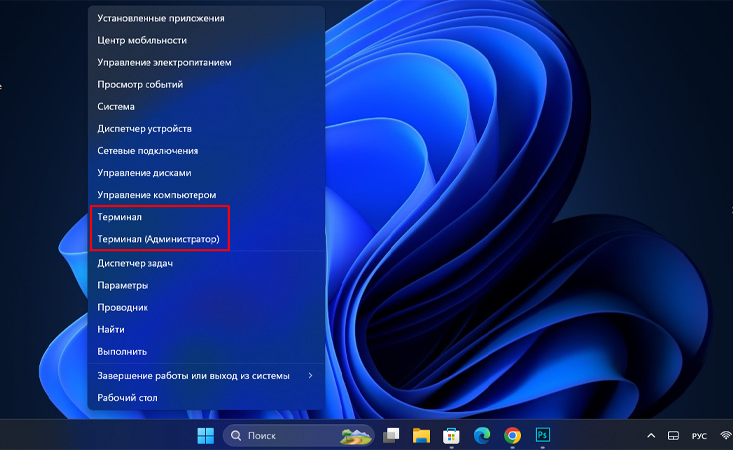The width and height of the screenshot is (733, 450).
Task: Select Управление дисками
Action: coord(206,173)
